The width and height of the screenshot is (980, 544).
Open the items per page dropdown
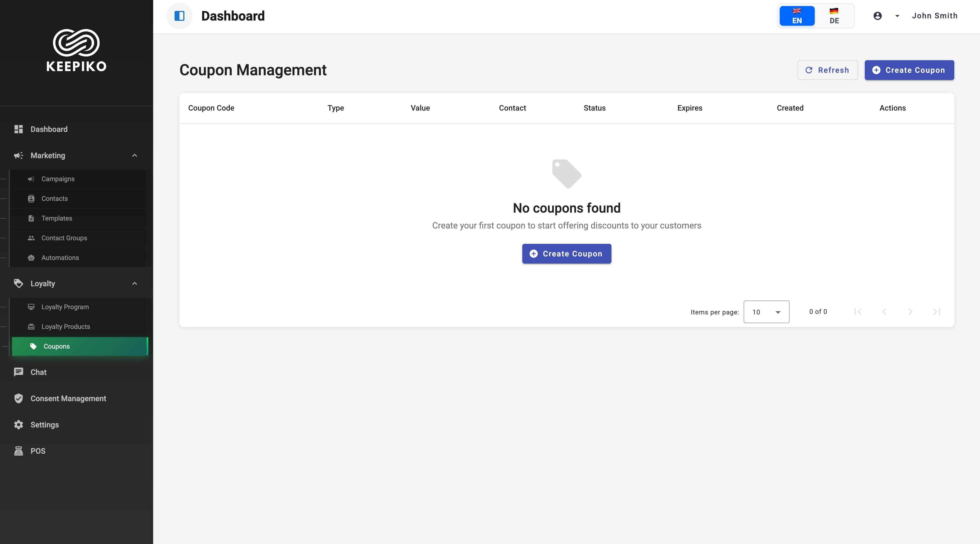coord(766,312)
